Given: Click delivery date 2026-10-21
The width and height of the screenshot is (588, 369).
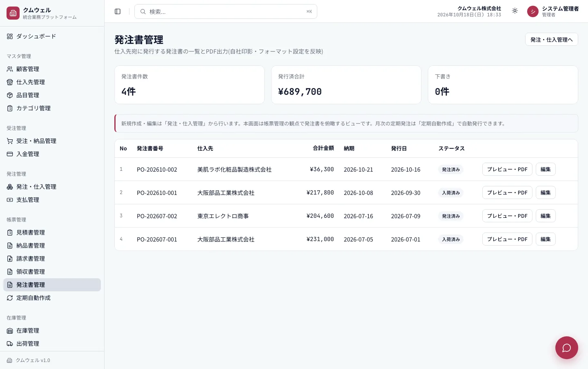Looking at the screenshot, I should (x=359, y=170).
